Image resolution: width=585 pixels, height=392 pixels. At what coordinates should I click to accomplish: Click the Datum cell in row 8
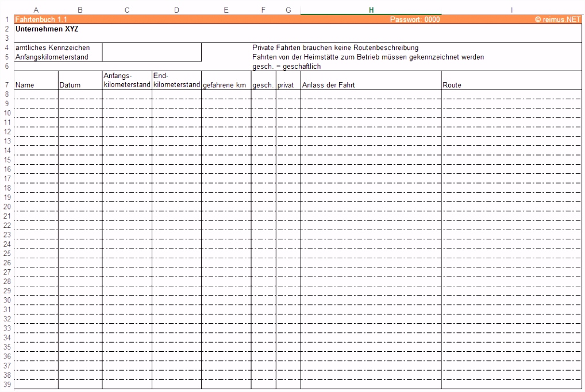coord(80,94)
